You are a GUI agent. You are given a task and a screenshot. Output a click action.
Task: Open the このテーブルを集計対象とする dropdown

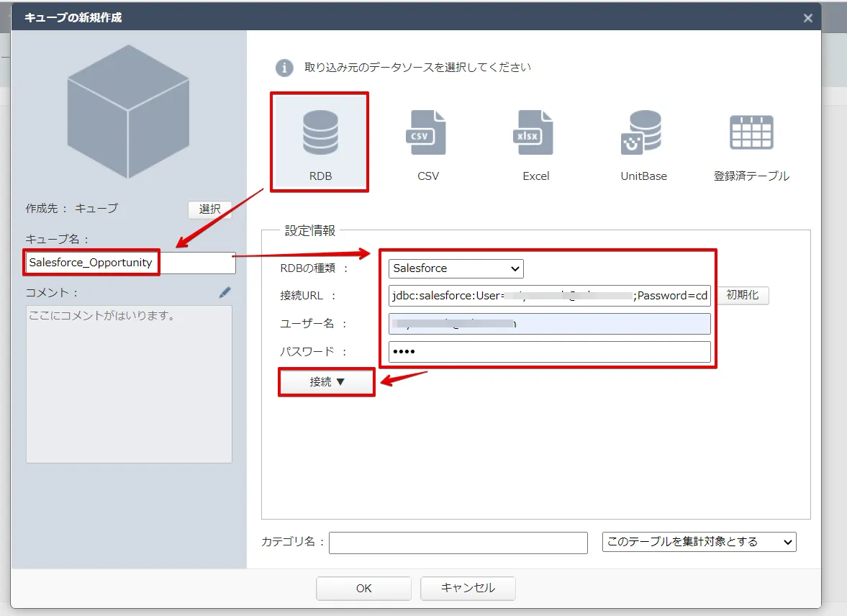click(x=697, y=542)
